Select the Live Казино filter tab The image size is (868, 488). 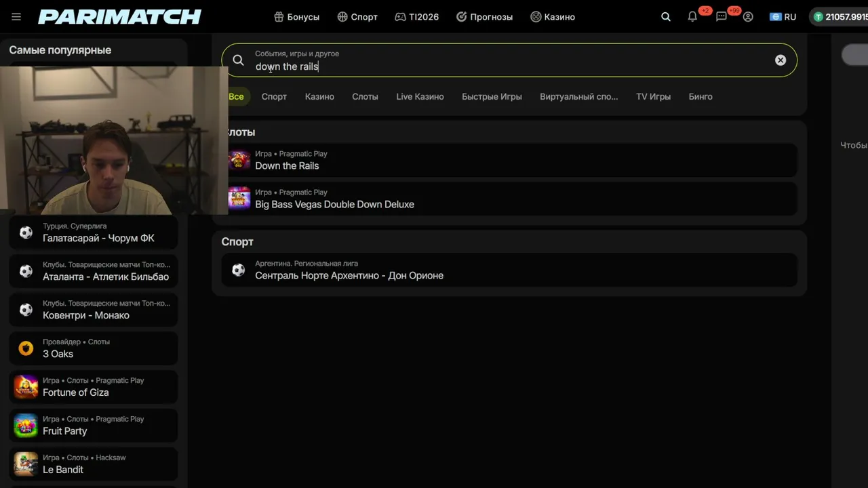point(420,97)
